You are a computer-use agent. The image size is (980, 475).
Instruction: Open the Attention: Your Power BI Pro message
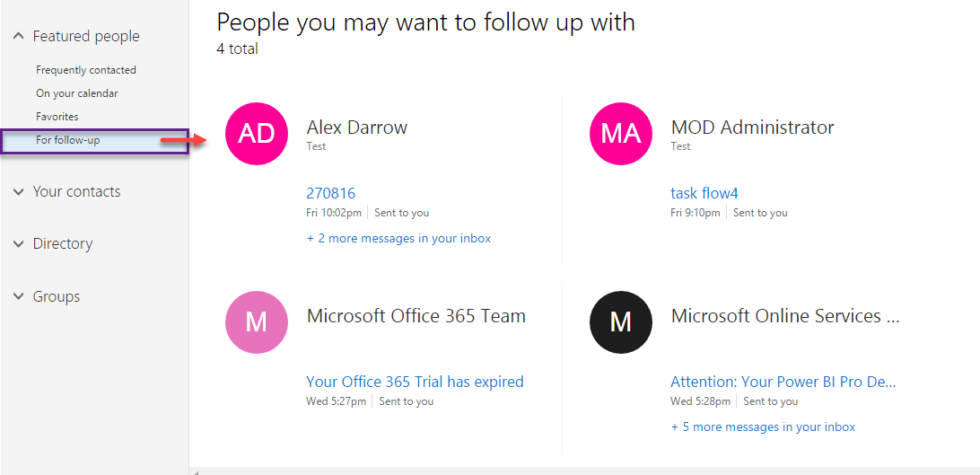tap(783, 382)
